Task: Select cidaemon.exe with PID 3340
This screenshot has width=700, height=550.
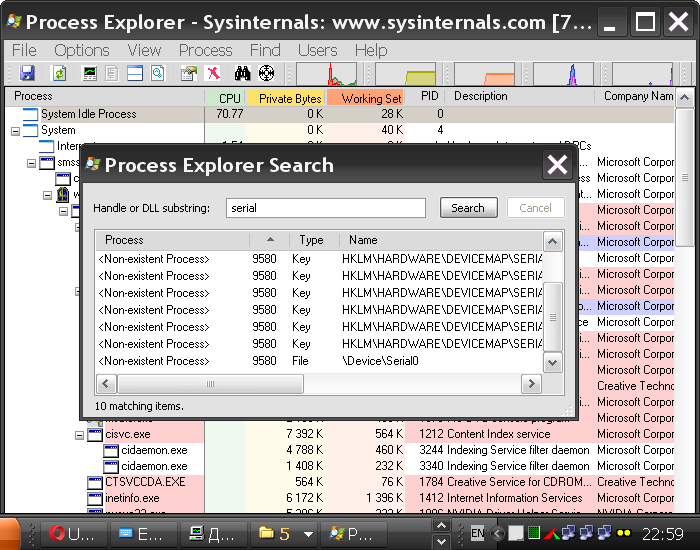Action: [154, 466]
